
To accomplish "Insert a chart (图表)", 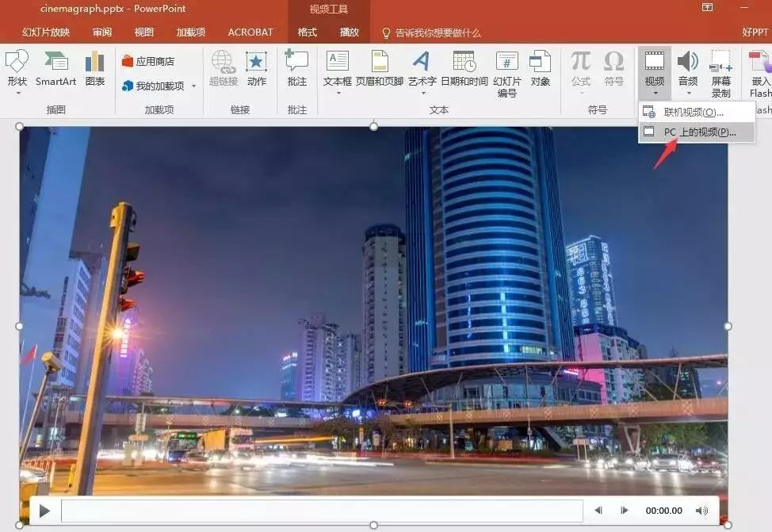I will tap(94, 69).
